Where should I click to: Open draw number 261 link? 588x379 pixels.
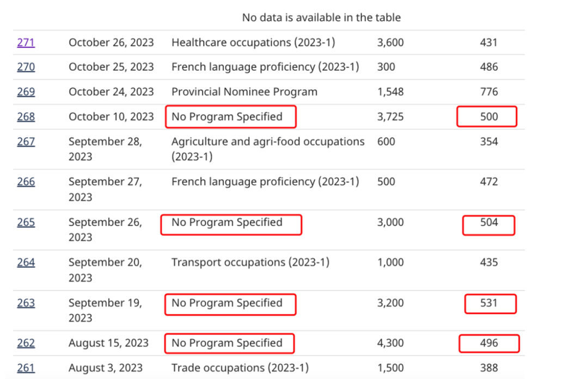[26, 368]
